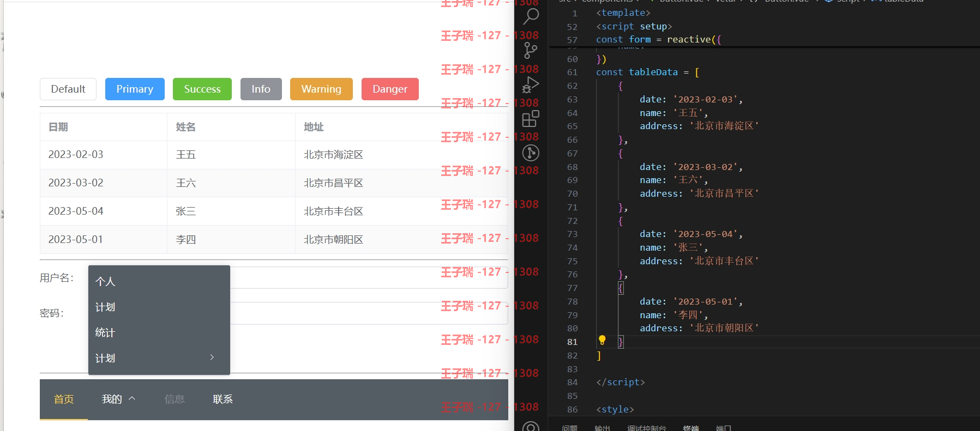Screen dimensions: 980x431
Task: Jump to sticky scroll line <template>
Action: (623, 13)
